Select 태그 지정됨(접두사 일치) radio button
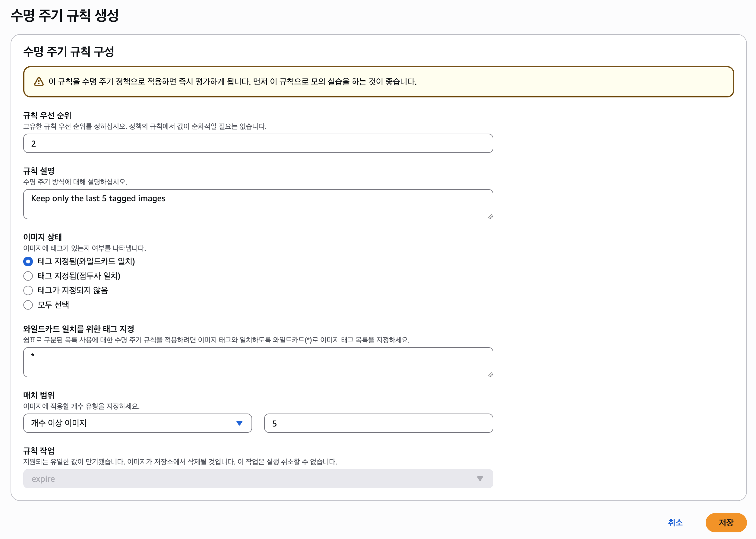 coord(28,276)
